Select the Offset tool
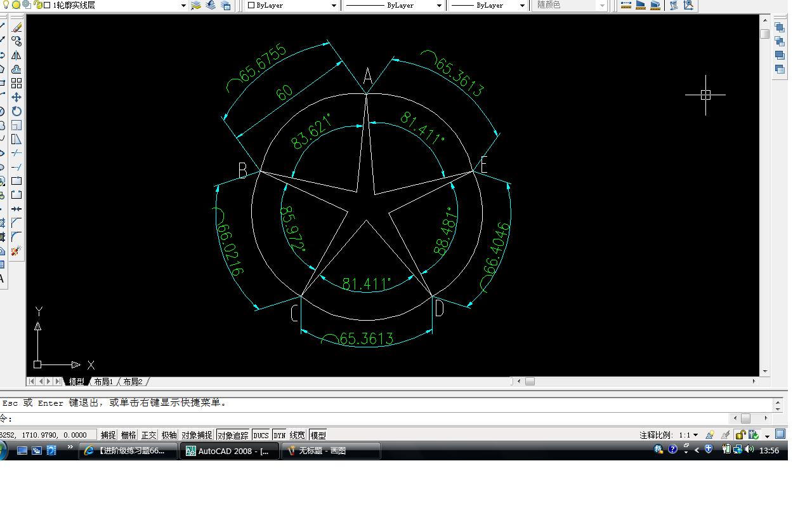This screenshot has width=812, height=508. 16,69
